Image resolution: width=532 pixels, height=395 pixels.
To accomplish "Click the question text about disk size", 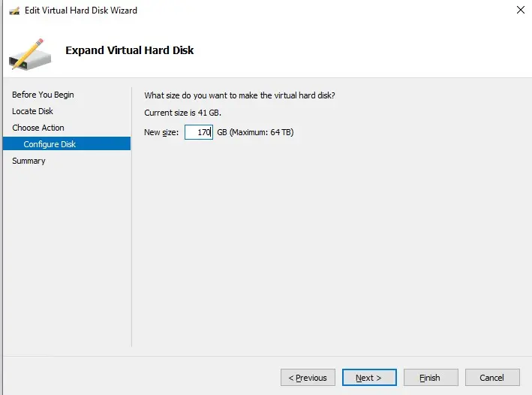I will tap(239, 95).
